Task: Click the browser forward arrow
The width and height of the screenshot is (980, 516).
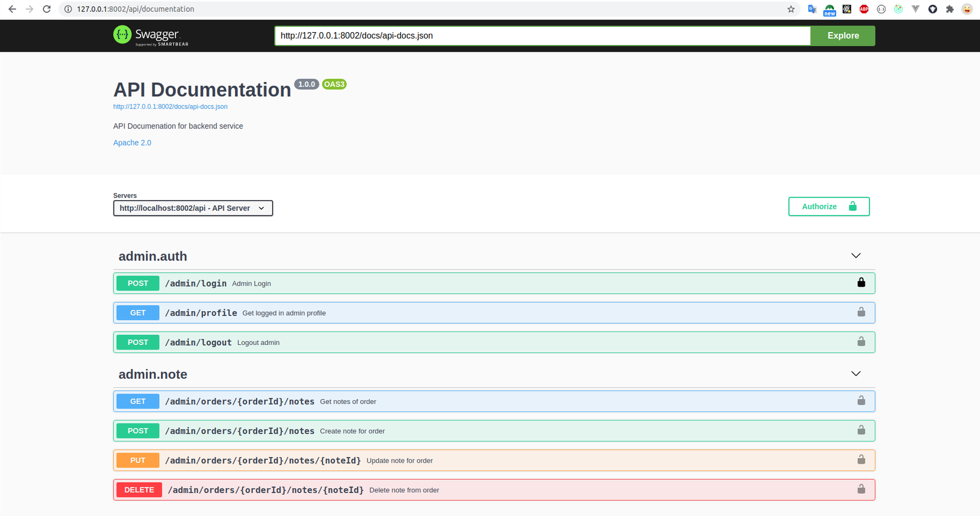Action: pyautogui.click(x=29, y=9)
